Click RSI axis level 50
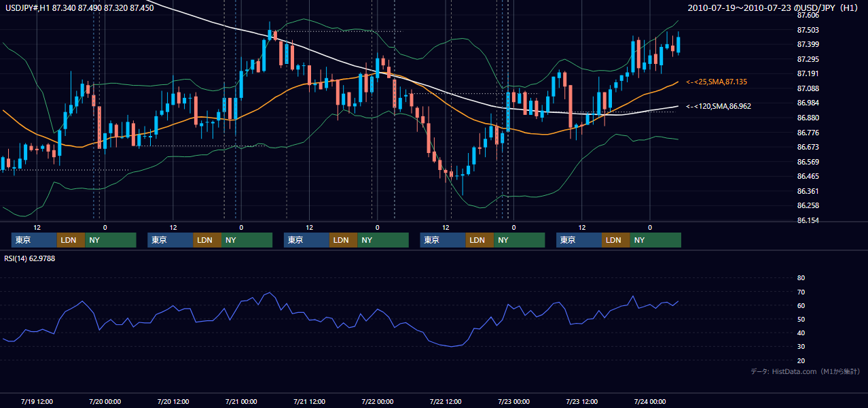Screen dimensions: 868x408 point(801,319)
